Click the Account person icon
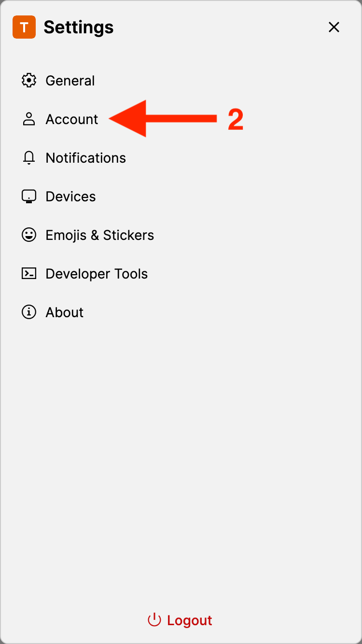This screenshot has height=644, width=362. tap(29, 119)
